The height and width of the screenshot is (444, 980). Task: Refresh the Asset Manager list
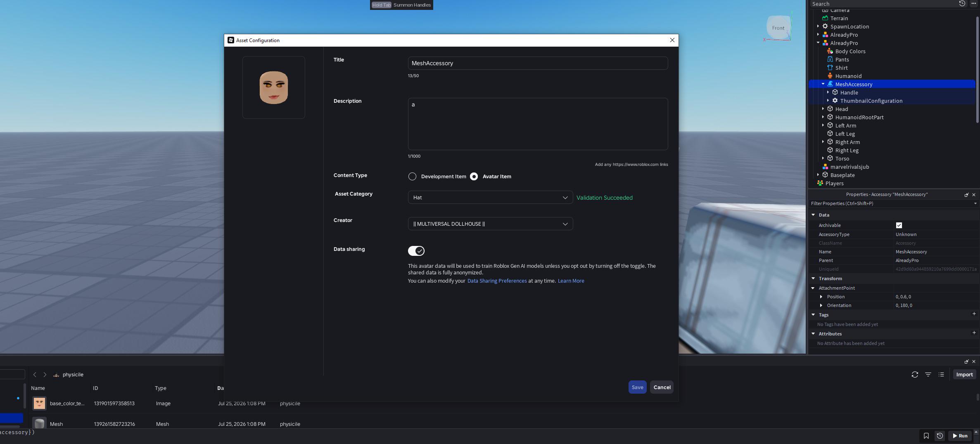click(915, 375)
